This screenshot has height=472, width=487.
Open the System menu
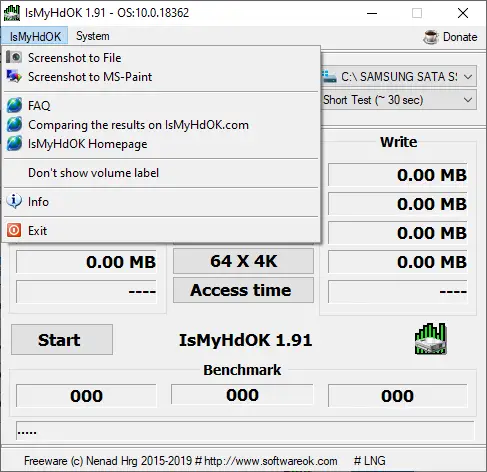[93, 36]
